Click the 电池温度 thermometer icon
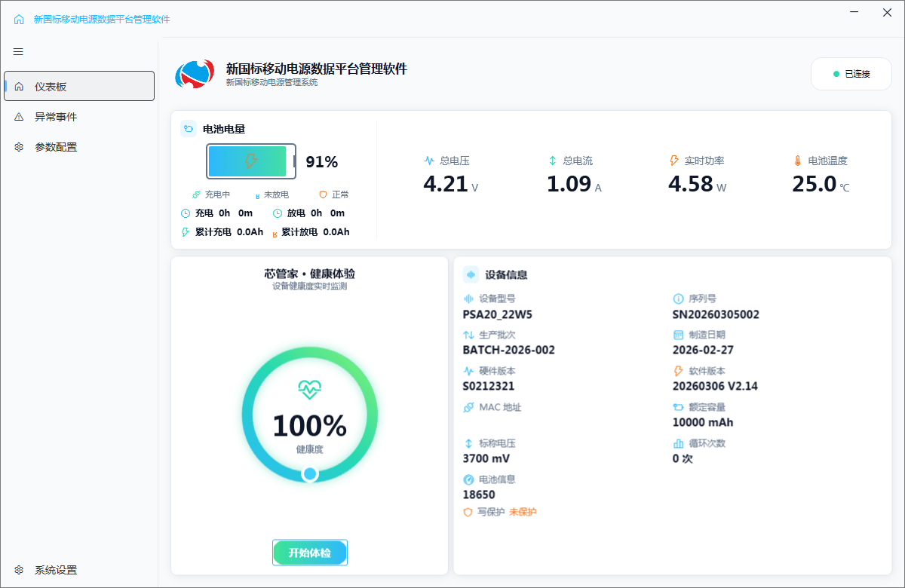The height and width of the screenshot is (588, 905). click(797, 161)
